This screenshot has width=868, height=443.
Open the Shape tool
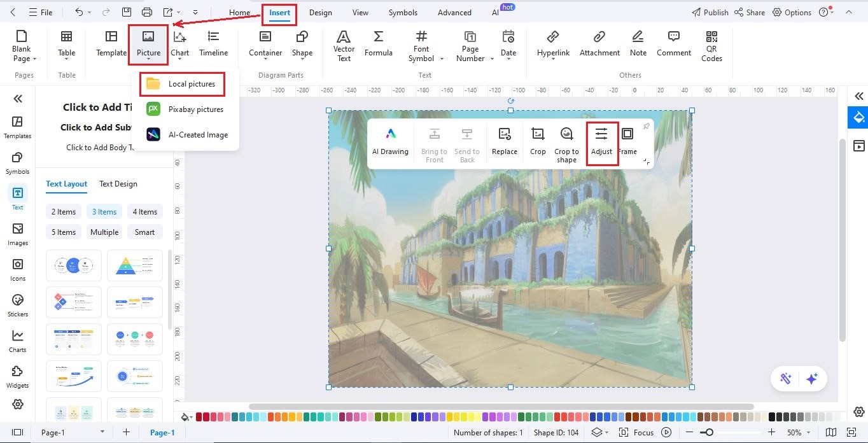pyautogui.click(x=302, y=45)
